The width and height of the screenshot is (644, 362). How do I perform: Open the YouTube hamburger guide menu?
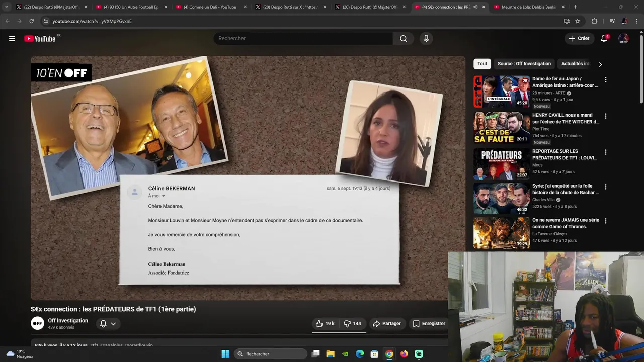click(12, 39)
